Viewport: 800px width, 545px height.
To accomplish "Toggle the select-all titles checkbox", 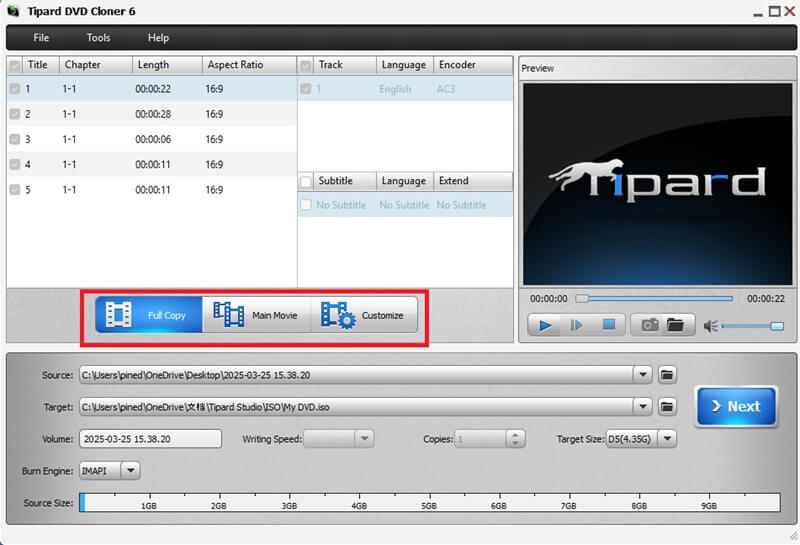I will pyautogui.click(x=15, y=65).
